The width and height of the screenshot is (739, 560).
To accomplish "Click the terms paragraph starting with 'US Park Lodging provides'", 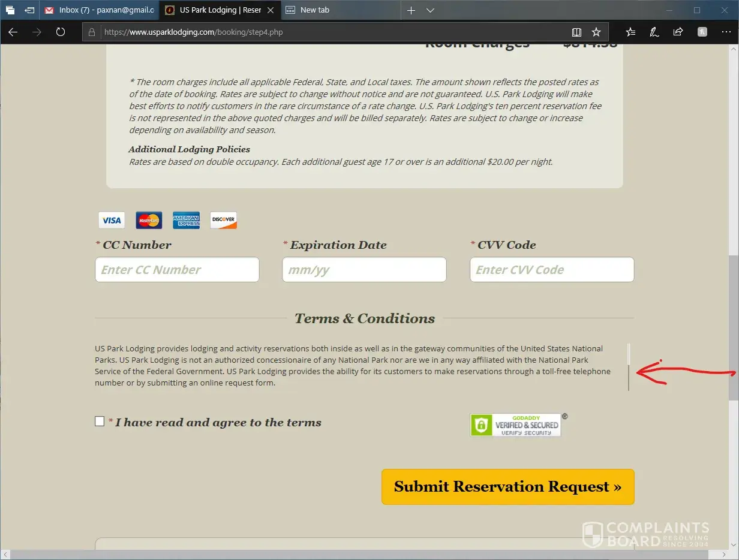I will coord(353,366).
